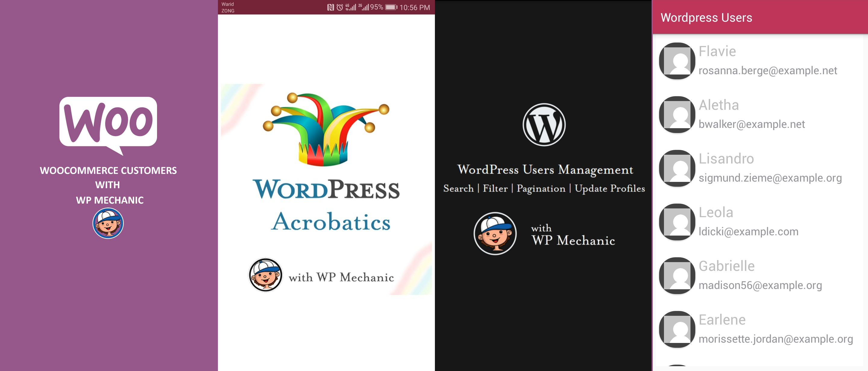Tap 'WOOCOMMERCE CUSTOMERS' heading text
This screenshot has height=371, width=868.
(x=108, y=171)
